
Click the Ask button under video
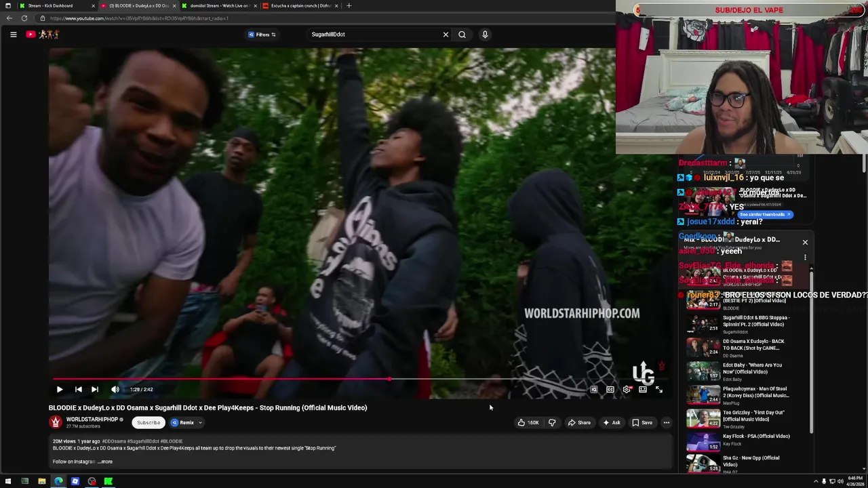point(612,423)
